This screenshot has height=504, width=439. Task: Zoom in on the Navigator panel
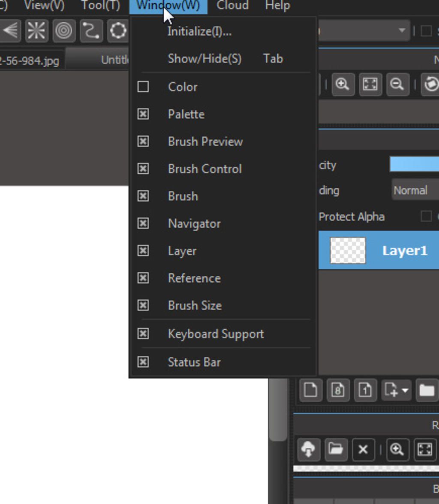coord(343,84)
